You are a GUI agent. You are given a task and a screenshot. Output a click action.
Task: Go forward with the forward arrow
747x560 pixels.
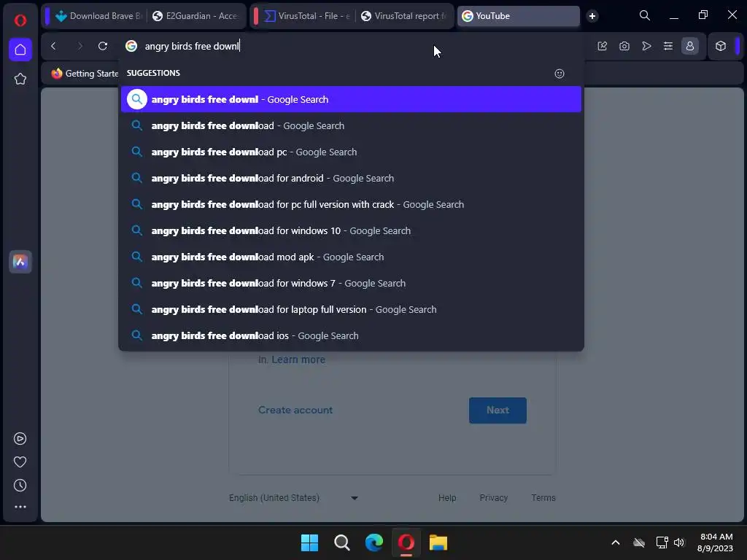point(80,46)
